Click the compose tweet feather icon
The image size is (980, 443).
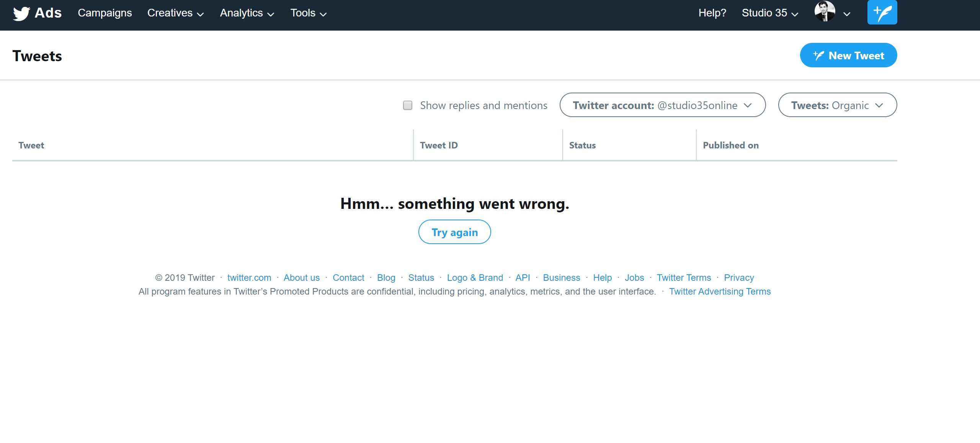click(882, 13)
